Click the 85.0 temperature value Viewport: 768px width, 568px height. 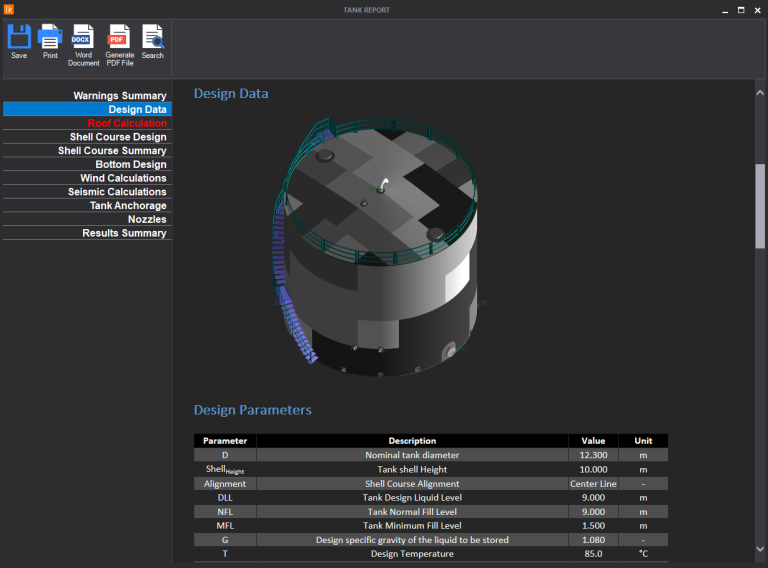click(x=593, y=554)
